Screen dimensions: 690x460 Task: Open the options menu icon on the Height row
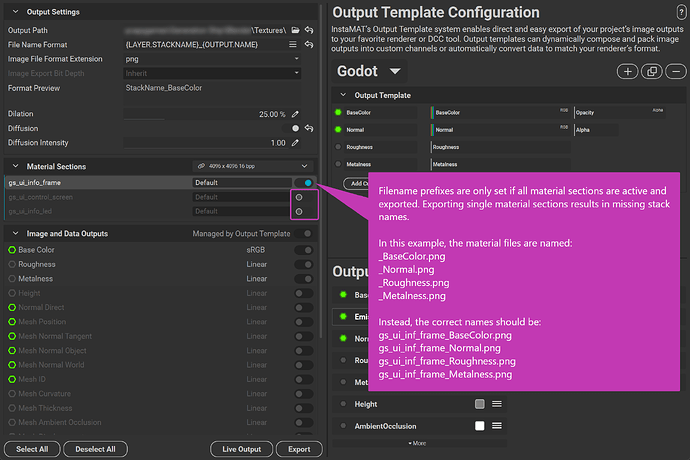tap(497, 404)
